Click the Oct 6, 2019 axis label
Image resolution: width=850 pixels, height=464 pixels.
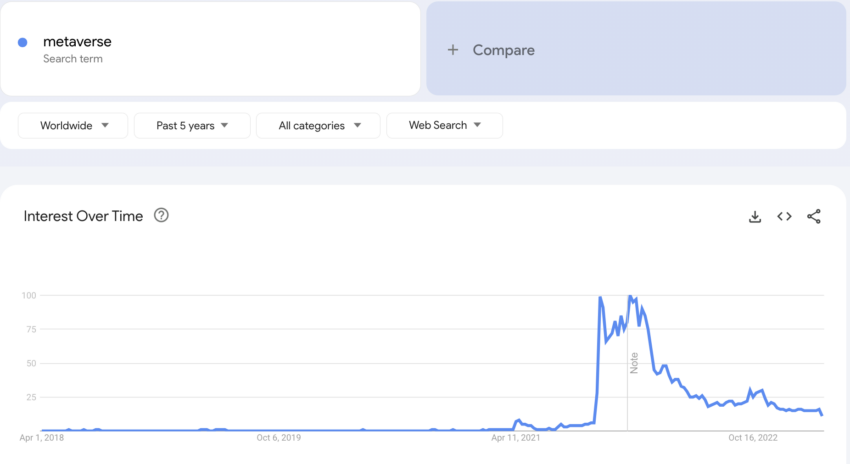click(x=279, y=437)
